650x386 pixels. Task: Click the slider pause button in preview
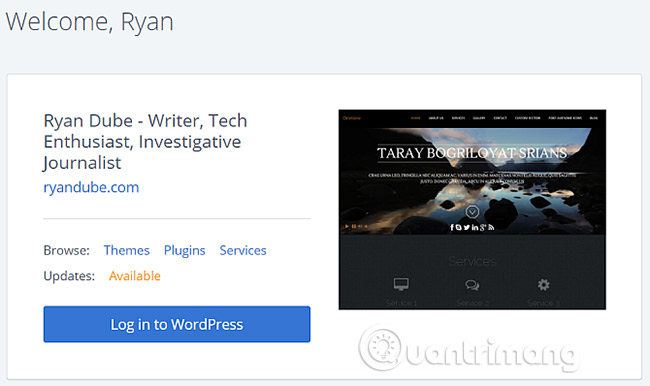354,226
